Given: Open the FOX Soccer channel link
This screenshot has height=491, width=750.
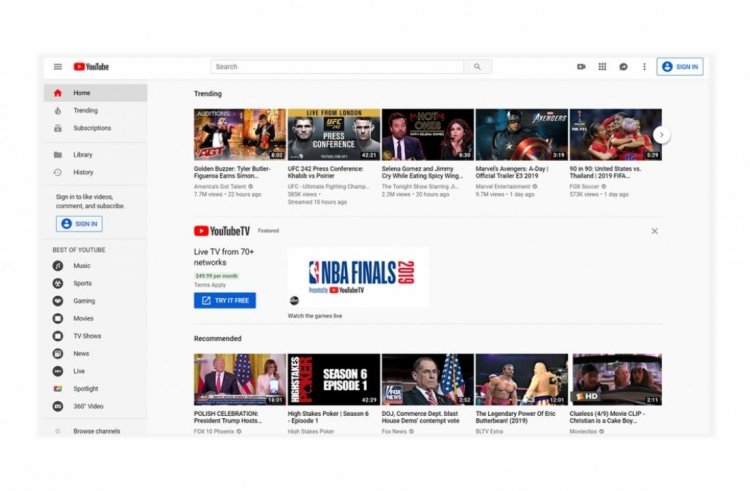Looking at the screenshot, I should pos(585,186).
